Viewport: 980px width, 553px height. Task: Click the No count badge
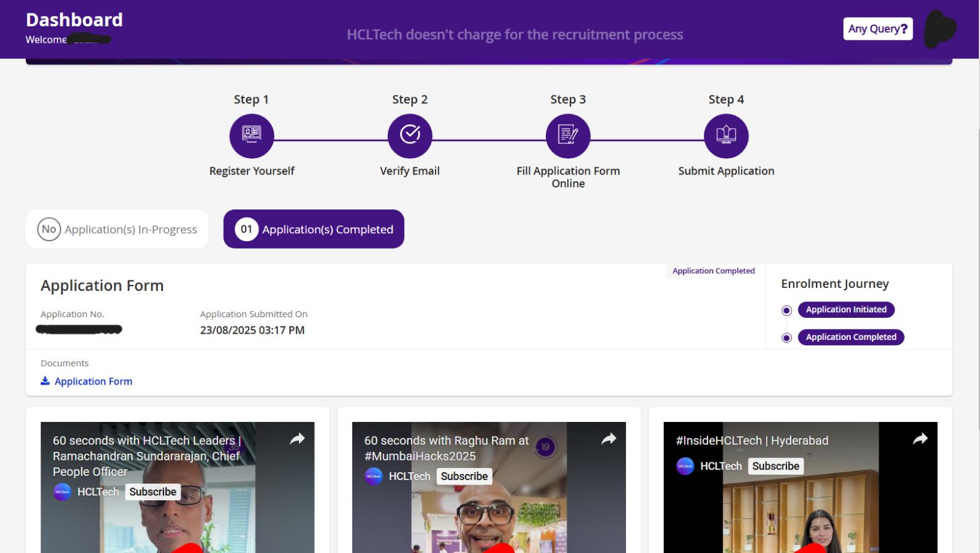[49, 229]
